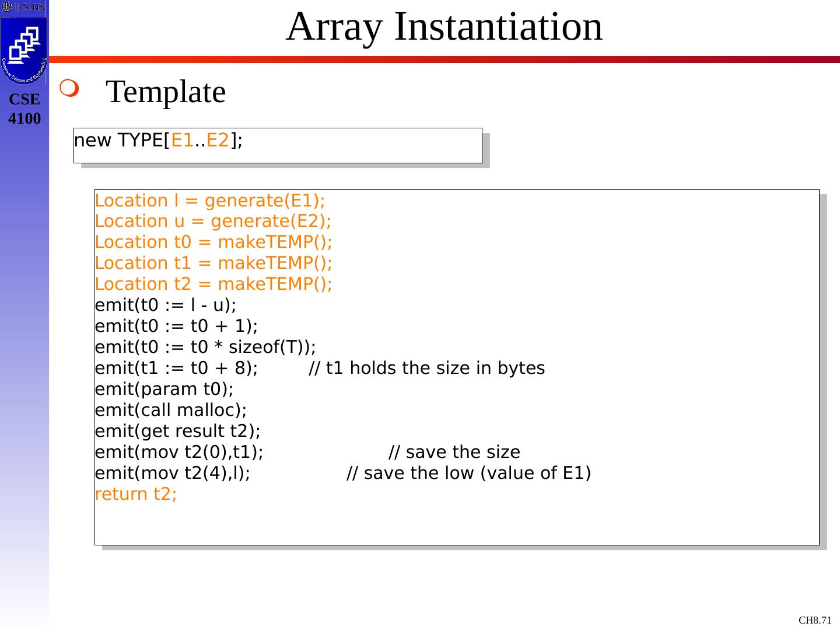The height and width of the screenshot is (630, 840).
Task: Click the UConn Computer Science shield logo
Action: 24,50
